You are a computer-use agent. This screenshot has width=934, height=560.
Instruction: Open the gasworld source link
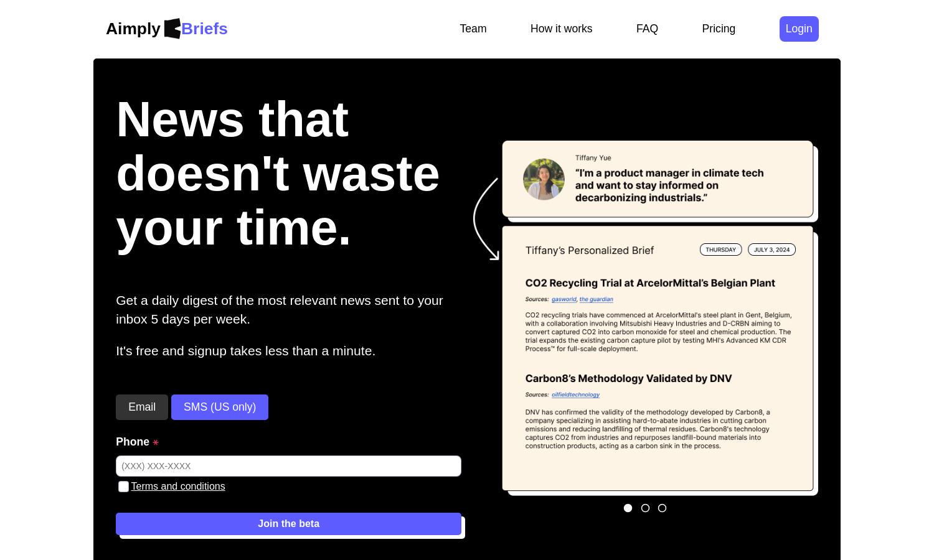coord(564,299)
